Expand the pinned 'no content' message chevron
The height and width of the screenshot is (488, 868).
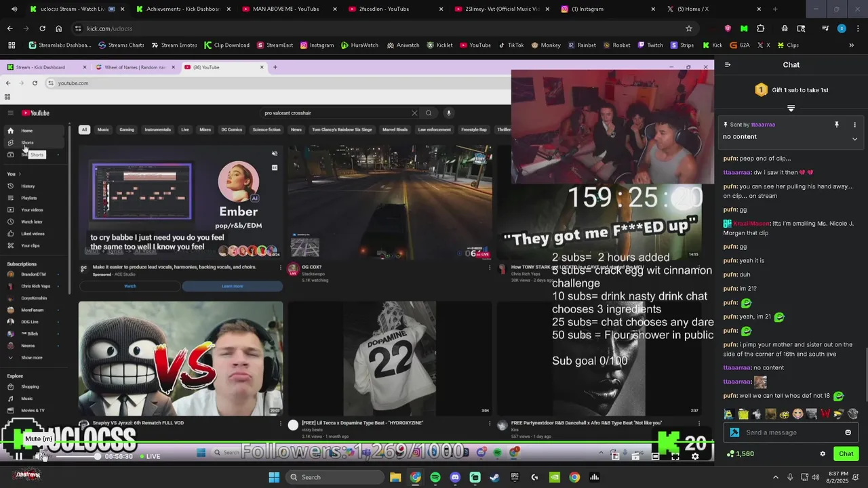pos(854,139)
